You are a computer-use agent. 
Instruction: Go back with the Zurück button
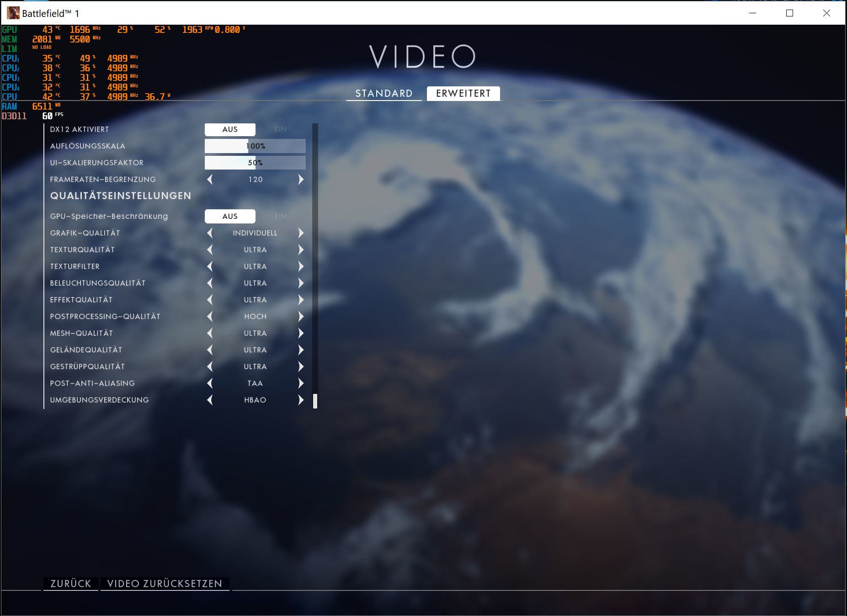pos(71,584)
